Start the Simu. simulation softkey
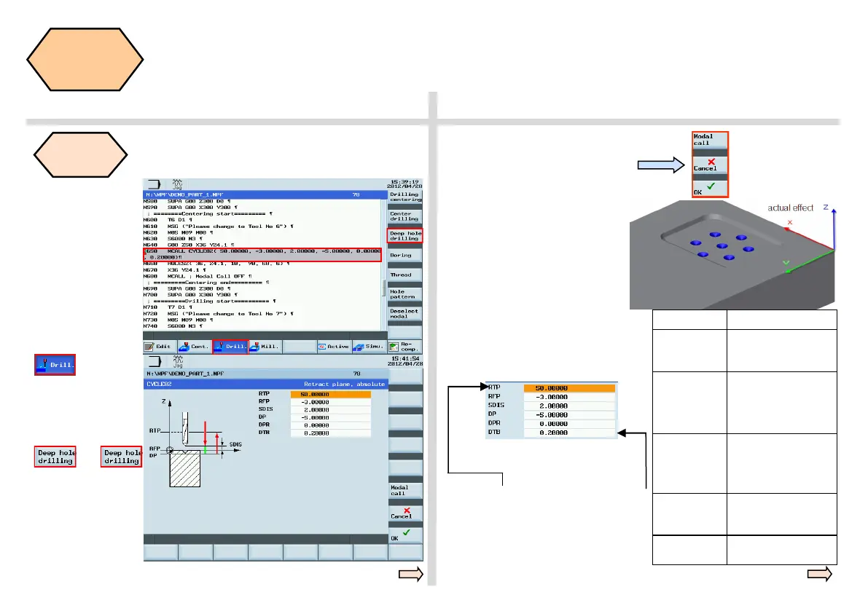This screenshot has width=868, height=611. [370, 347]
